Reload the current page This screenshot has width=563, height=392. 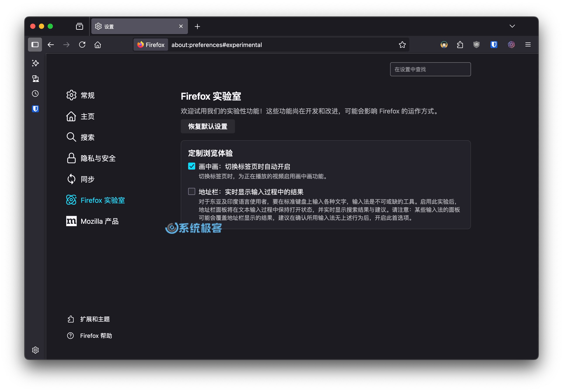point(82,45)
